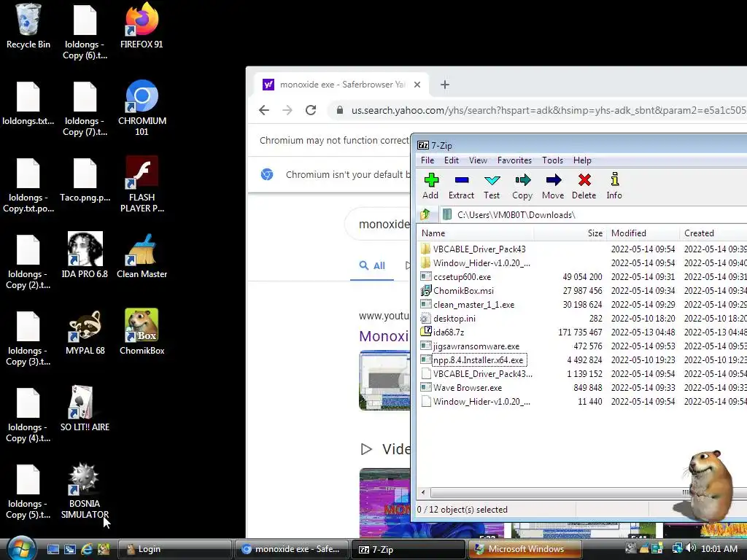Click the reload button in Chromium
Viewport: 747px width, 560px height.
tap(311, 111)
